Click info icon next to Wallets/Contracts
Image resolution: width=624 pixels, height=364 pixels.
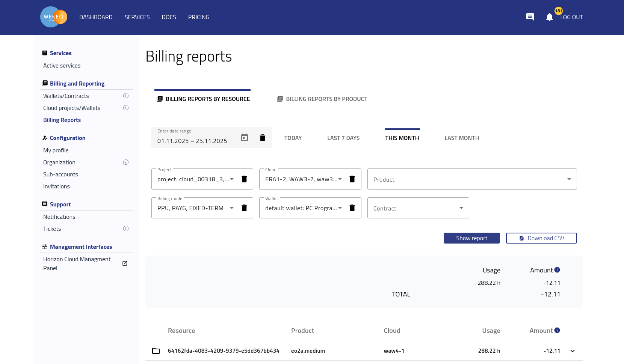tap(126, 96)
